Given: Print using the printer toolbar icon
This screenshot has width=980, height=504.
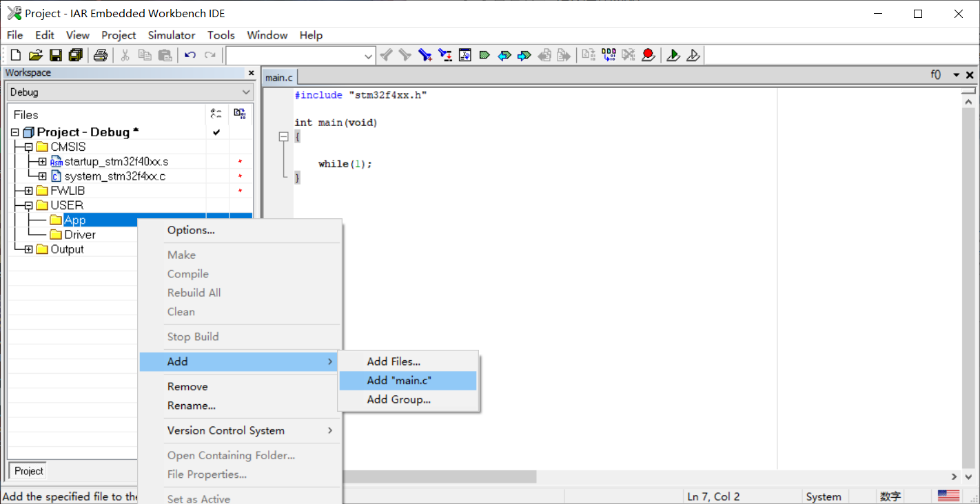Looking at the screenshot, I should 101,55.
